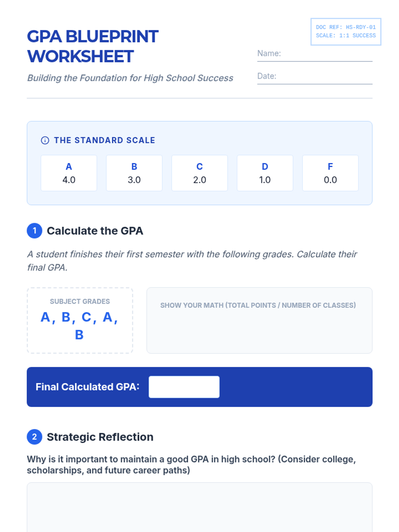
Task: Select the C 2.0 grade card
Action: (x=199, y=173)
